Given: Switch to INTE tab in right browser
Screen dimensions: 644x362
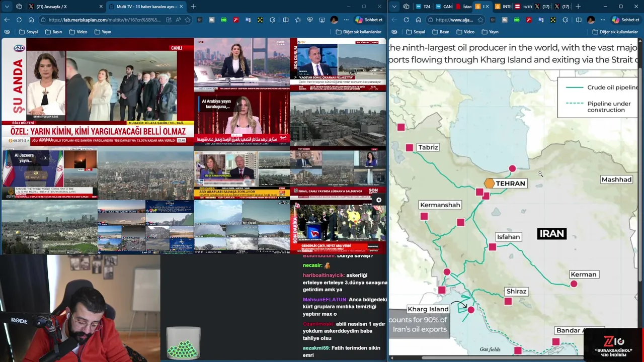Looking at the screenshot, I should coord(502,7).
